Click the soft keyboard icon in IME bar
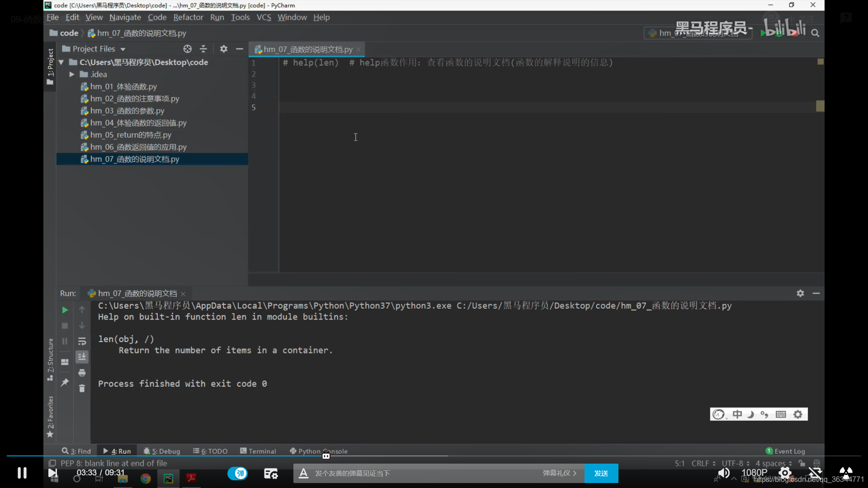Image resolution: width=868 pixels, height=488 pixels. (x=781, y=414)
